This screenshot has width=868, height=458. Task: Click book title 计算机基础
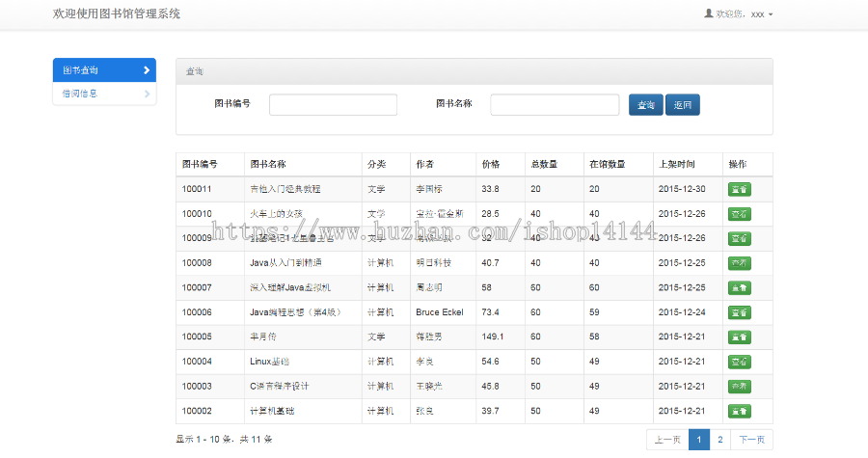pyautogui.click(x=272, y=411)
